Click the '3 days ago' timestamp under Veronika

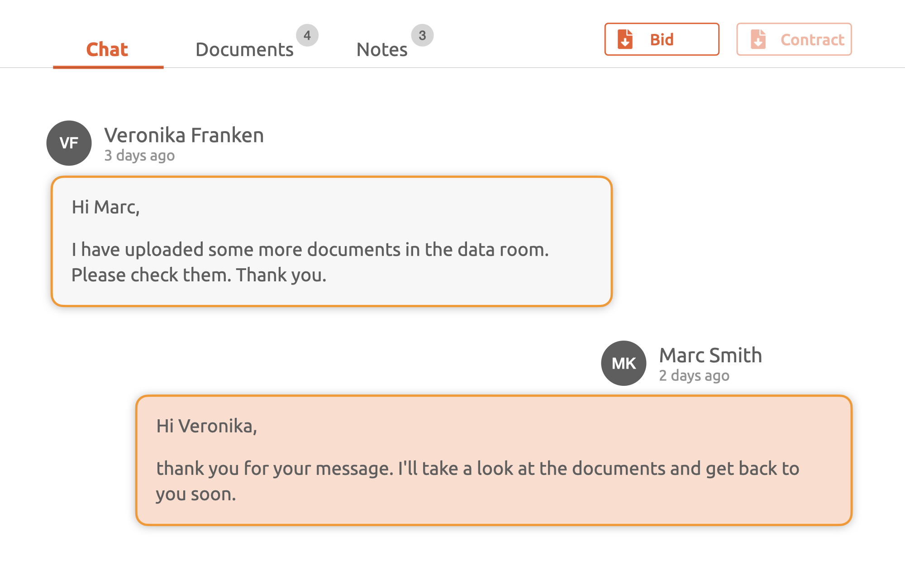coord(139,155)
